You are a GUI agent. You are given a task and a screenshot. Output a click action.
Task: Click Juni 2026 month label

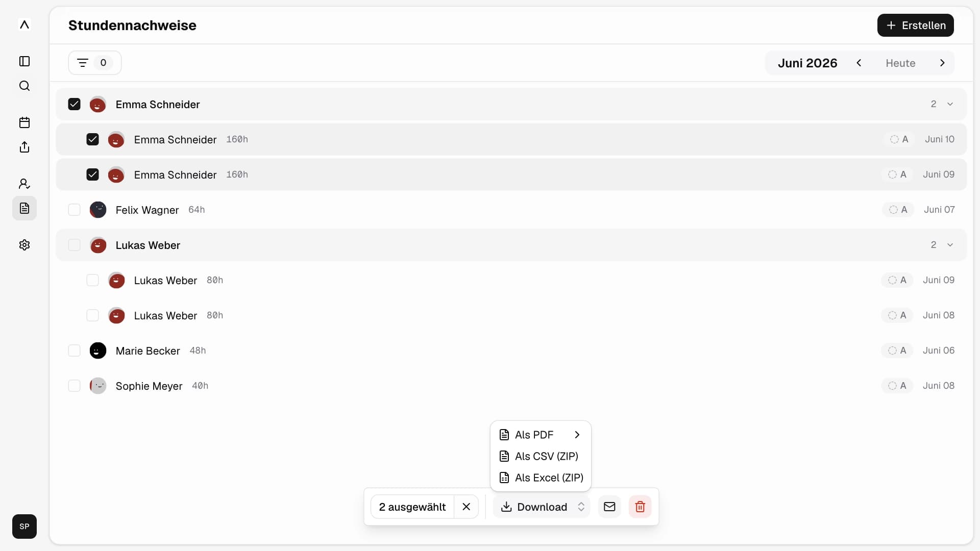[x=807, y=63]
